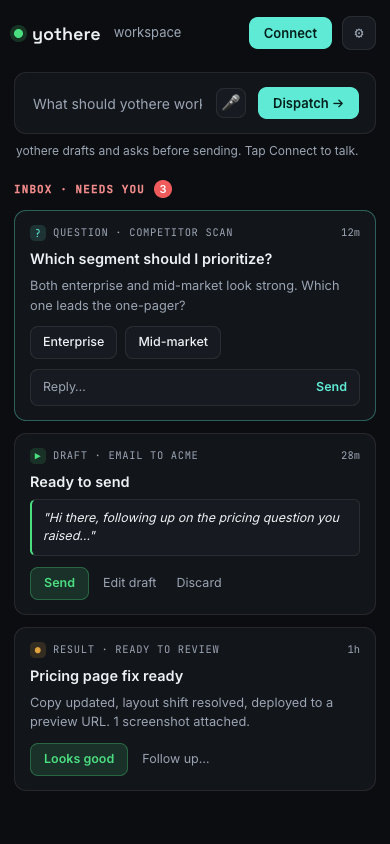Focus the 'What should yothere work' input
The width and height of the screenshot is (390, 844).
[x=118, y=103]
